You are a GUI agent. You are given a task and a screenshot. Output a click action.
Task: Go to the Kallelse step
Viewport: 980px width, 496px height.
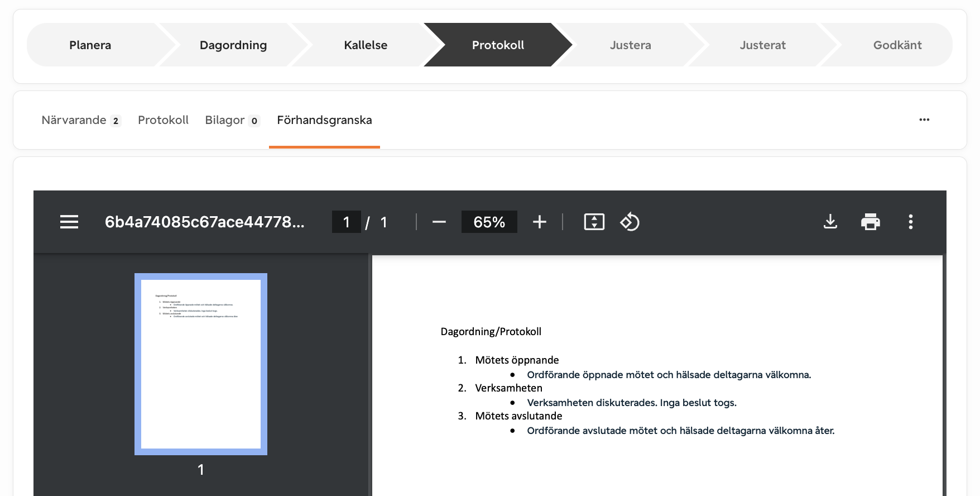366,45
